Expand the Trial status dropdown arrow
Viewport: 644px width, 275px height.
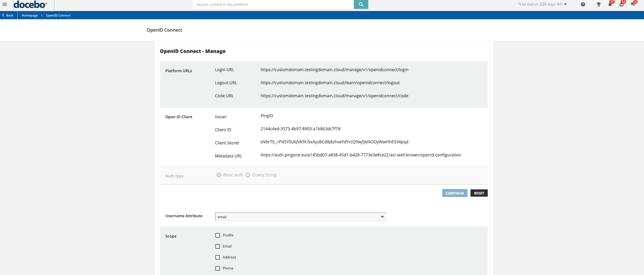tap(565, 4)
